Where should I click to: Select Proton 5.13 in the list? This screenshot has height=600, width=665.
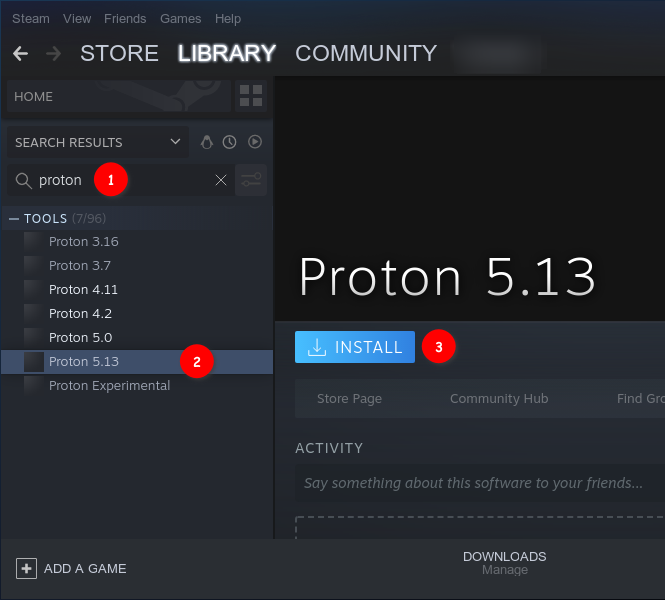click(137, 362)
